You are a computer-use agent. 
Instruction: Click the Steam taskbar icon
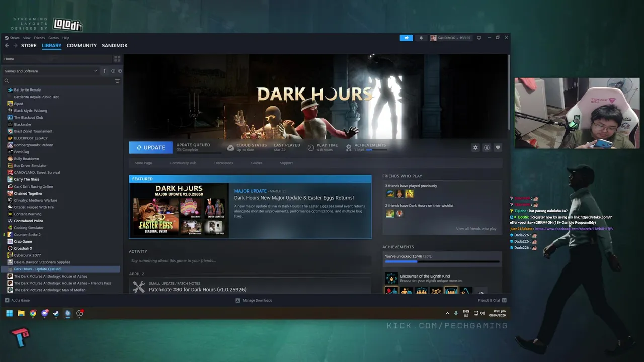click(x=56, y=313)
